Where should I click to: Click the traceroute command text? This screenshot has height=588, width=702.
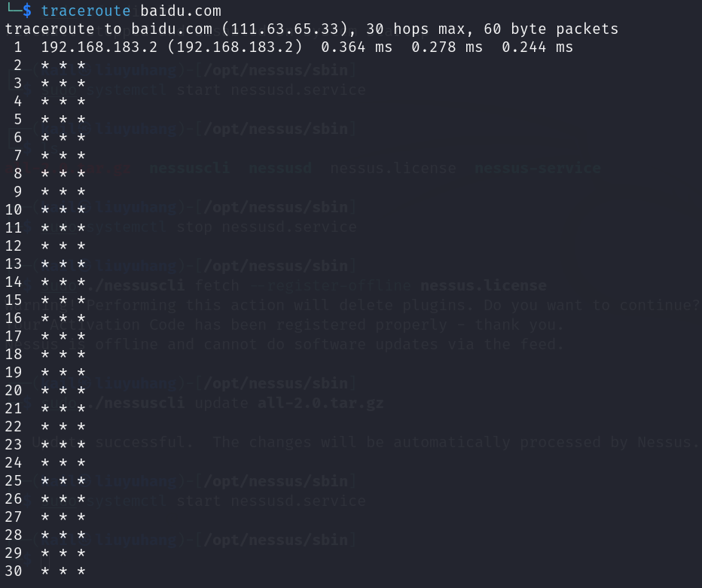point(86,11)
